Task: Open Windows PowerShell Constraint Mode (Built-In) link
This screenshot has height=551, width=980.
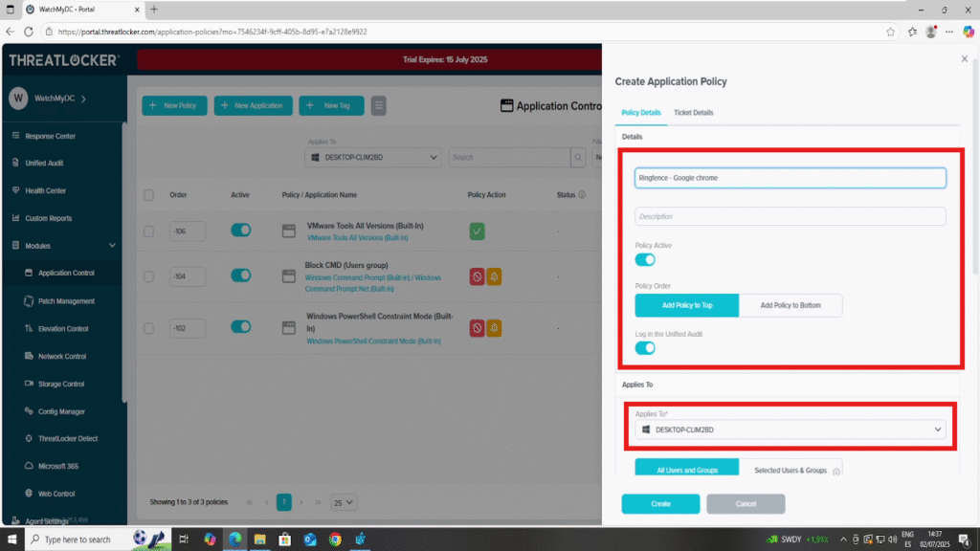Action: pos(373,342)
